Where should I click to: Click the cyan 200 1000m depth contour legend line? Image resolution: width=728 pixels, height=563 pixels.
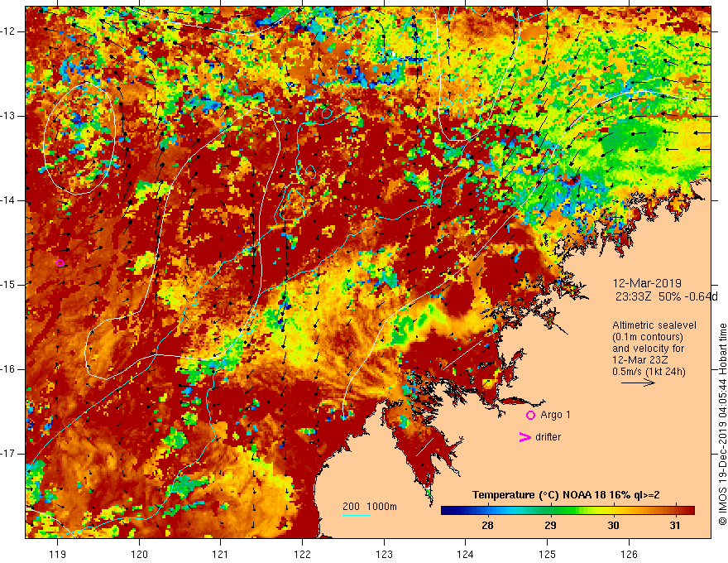pyautogui.click(x=357, y=515)
